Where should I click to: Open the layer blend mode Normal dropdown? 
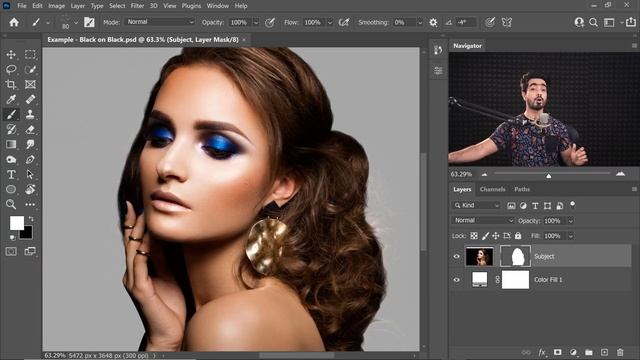(x=483, y=220)
